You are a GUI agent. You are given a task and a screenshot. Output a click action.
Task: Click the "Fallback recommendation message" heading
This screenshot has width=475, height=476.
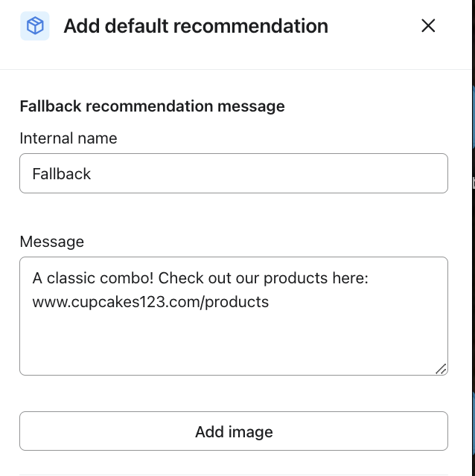click(x=152, y=106)
